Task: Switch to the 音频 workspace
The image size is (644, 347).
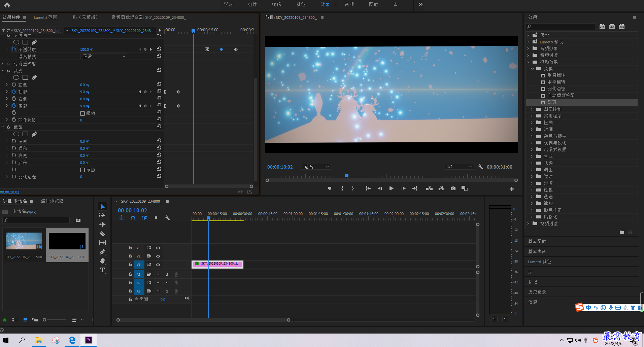Action: point(349,4)
